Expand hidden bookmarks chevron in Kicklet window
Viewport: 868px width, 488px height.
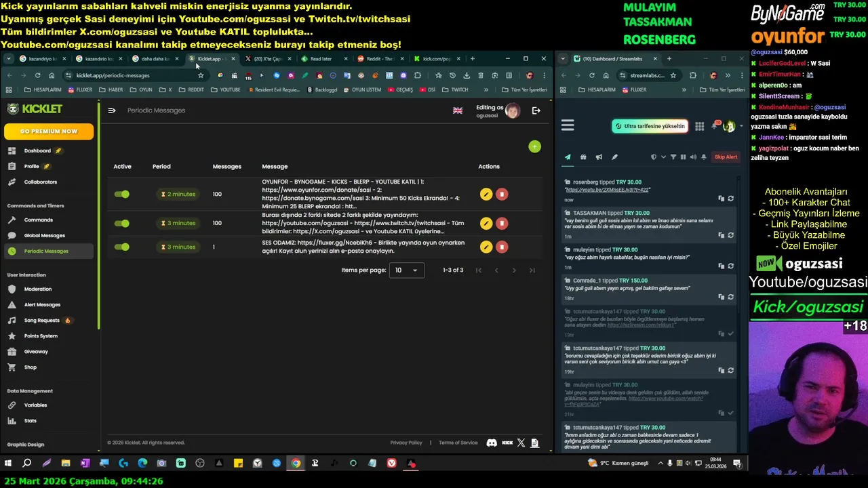486,89
